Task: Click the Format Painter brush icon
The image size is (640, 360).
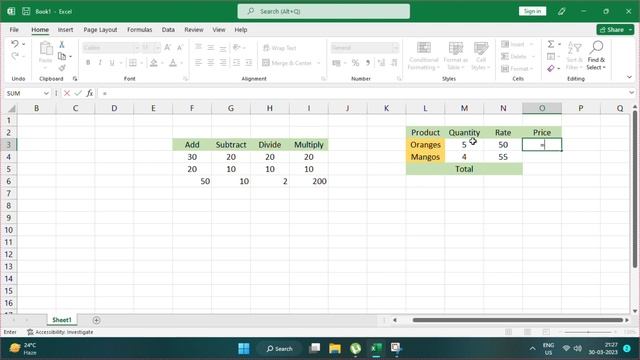Action: click(x=62, y=68)
